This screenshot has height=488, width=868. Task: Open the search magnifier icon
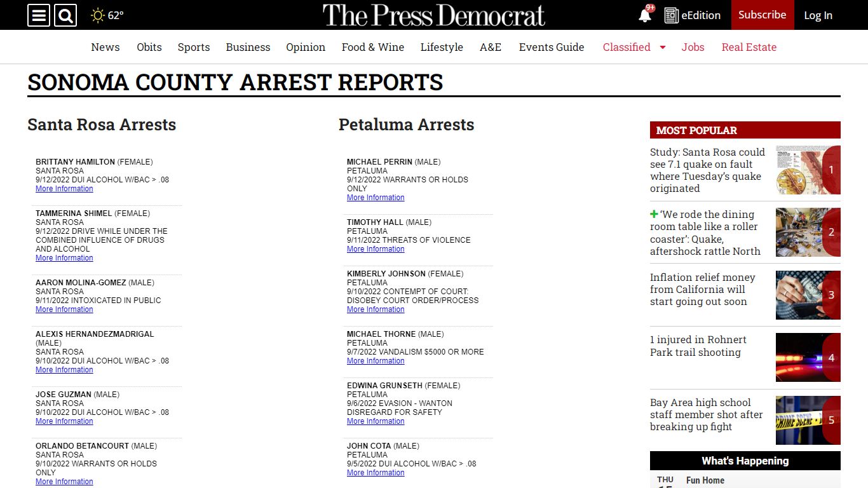click(65, 15)
